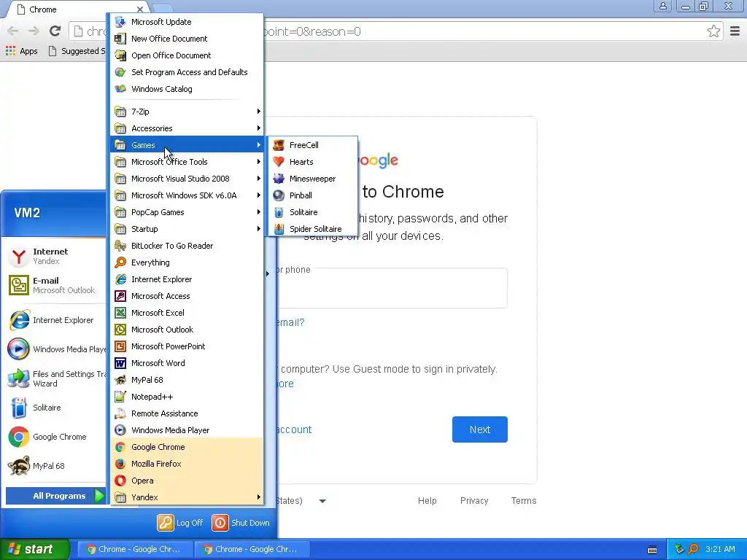747x560 pixels.
Task: Click the search magnifier tray icon
Action: click(694, 549)
